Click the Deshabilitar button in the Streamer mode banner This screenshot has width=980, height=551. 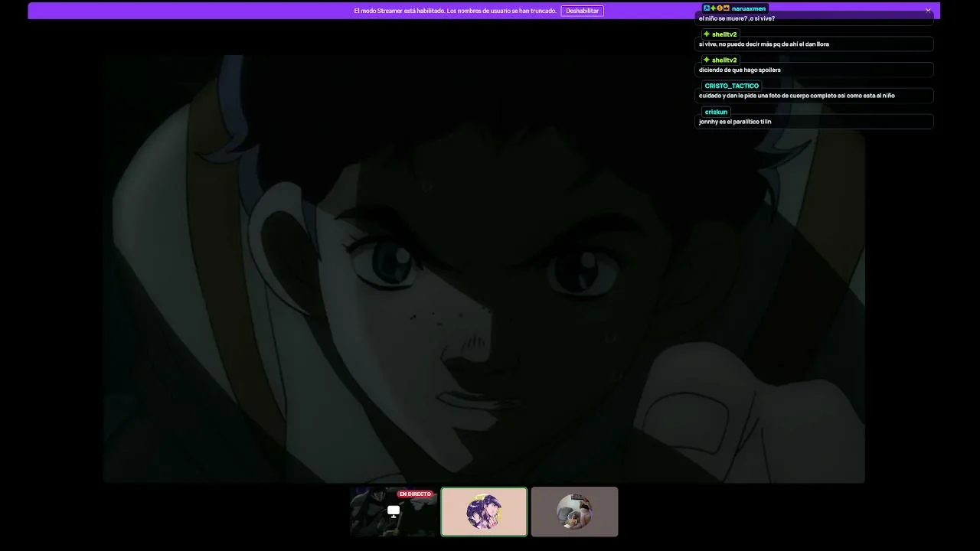(582, 11)
